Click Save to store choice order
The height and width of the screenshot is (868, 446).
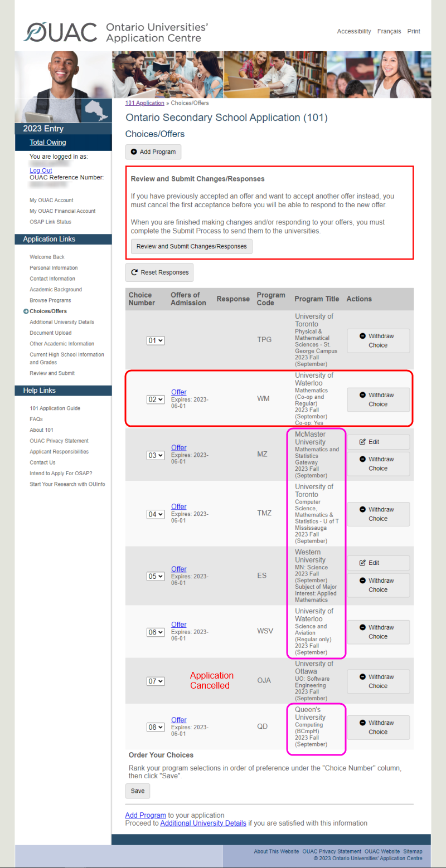[x=138, y=791]
